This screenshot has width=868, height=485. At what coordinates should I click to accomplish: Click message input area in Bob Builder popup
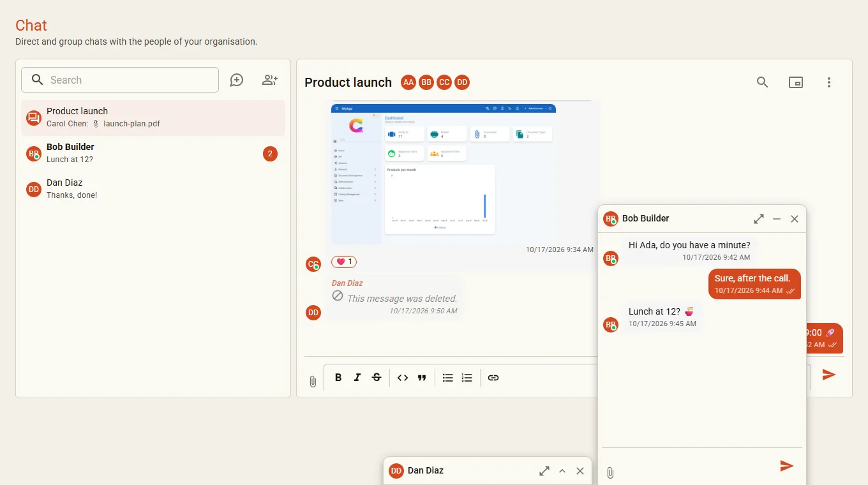[x=698, y=466]
